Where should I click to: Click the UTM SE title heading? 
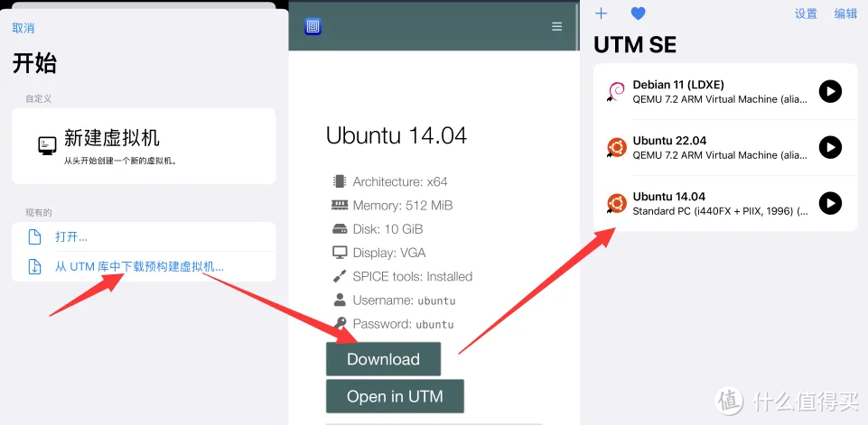[x=635, y=45]
